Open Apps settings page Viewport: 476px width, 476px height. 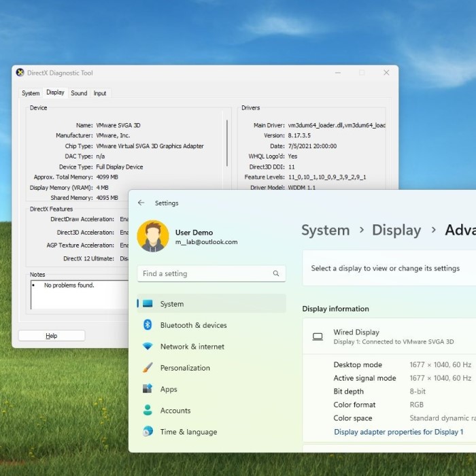click(211, 389)
